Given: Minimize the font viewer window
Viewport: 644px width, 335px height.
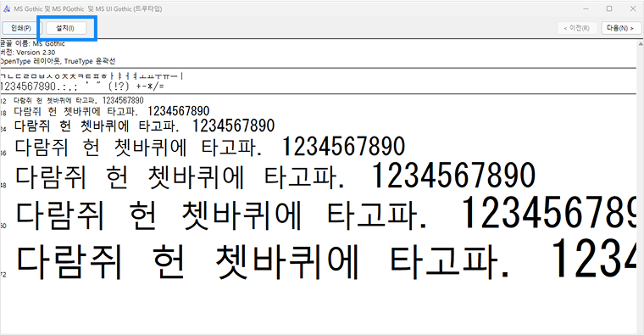Looking at the screenshot, I should [x=586, y=8].
